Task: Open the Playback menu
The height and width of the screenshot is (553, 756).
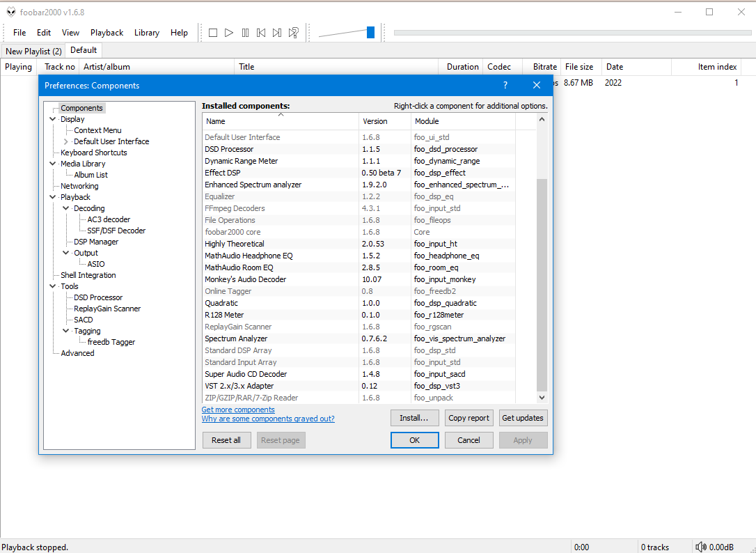Action: pyautogui.click(x=107, y=33)
